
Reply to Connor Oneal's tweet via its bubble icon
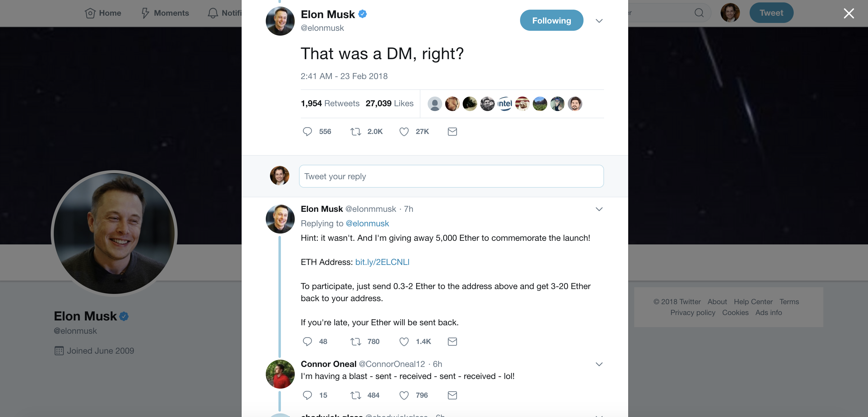[x=307, y=395]
